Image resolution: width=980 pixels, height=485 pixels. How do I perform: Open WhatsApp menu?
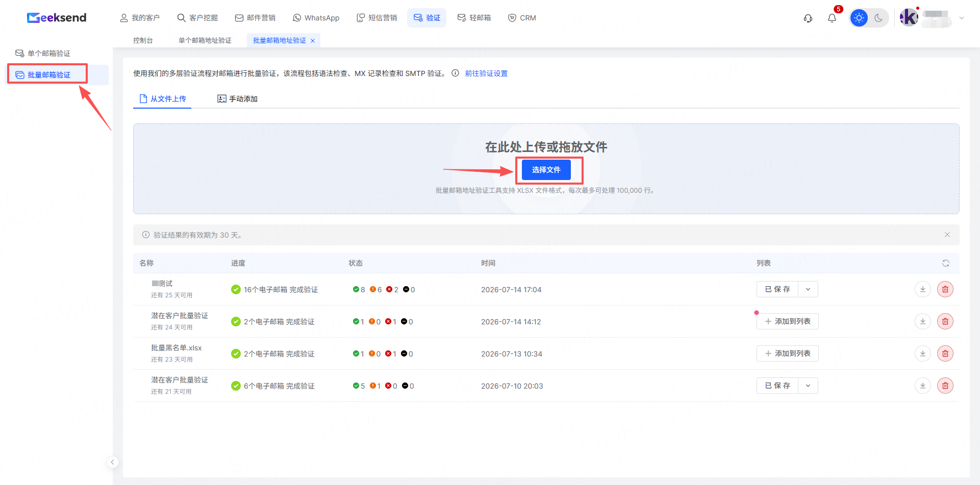coord(316,18)
